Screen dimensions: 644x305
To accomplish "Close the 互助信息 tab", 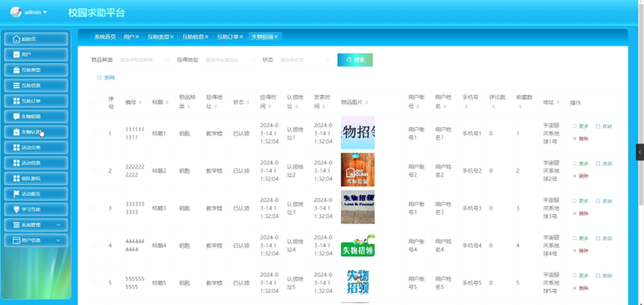I will (x=207, y=37).
